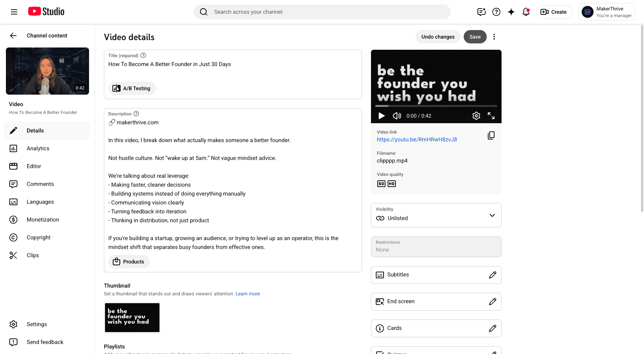Copy the video link

(491, 135)
